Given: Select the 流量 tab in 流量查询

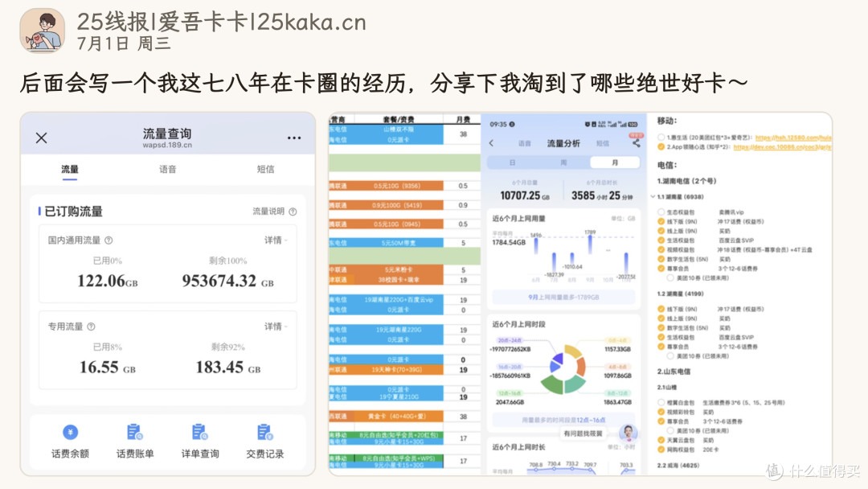Looking at the screenshot, I should click(70, 170).
